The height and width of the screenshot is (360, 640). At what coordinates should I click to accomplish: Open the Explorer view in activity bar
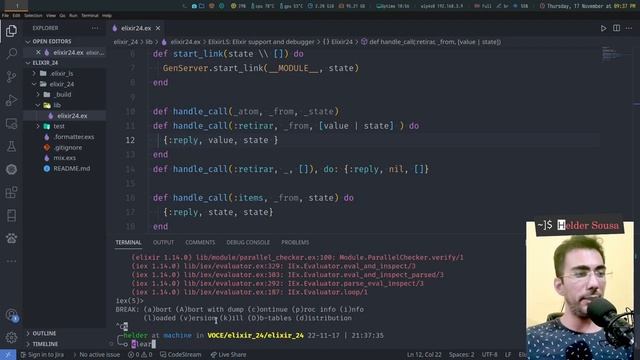click(11, 31)
